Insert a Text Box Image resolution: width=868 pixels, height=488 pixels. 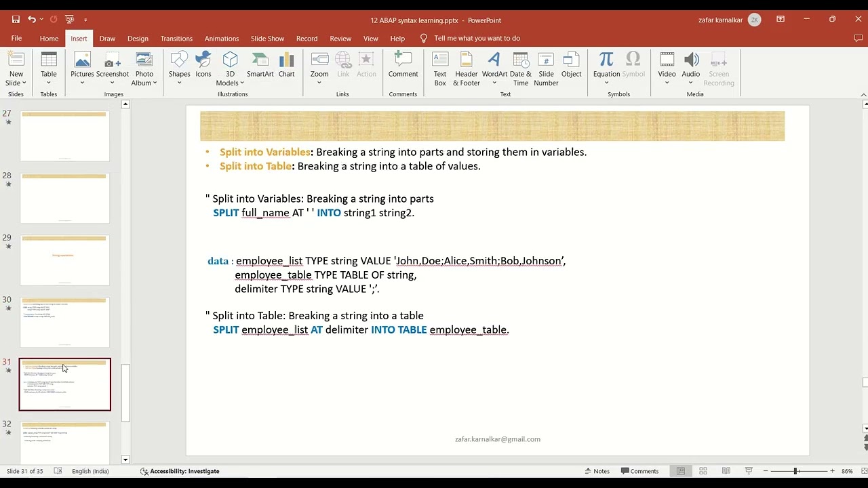[x=440, y=69]
